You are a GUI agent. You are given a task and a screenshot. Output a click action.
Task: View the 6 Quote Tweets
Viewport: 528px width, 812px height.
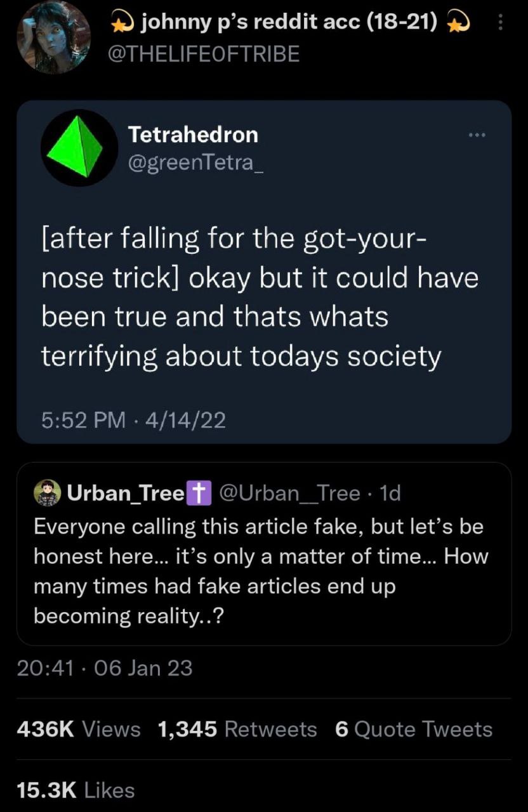click(413, 730)
